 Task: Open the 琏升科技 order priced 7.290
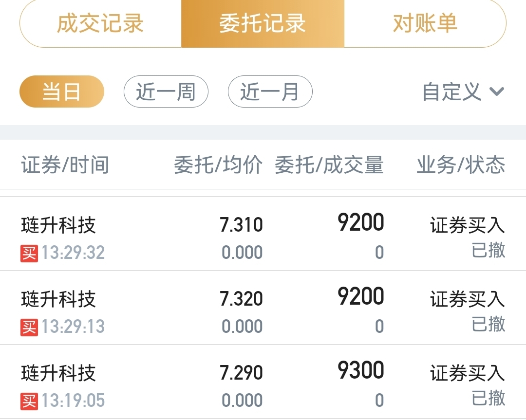click(263, 382)
